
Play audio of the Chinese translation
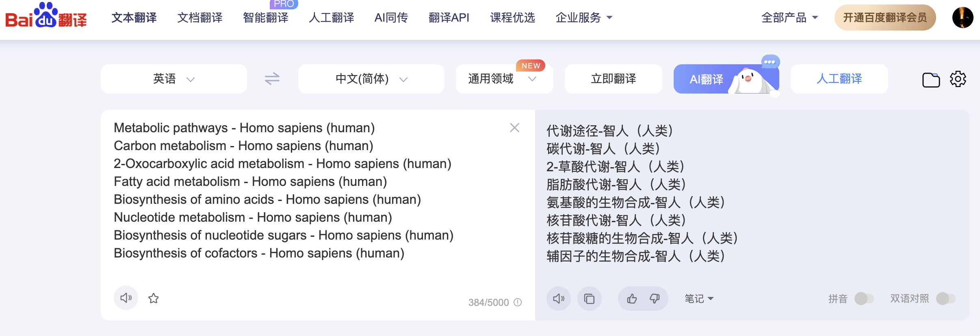[558, 298]
